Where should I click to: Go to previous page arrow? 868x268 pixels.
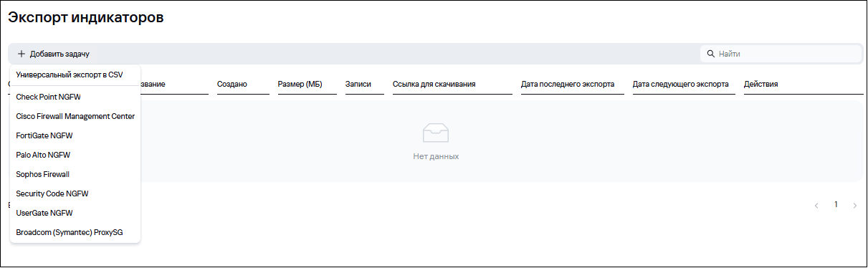tap(816, 206)
